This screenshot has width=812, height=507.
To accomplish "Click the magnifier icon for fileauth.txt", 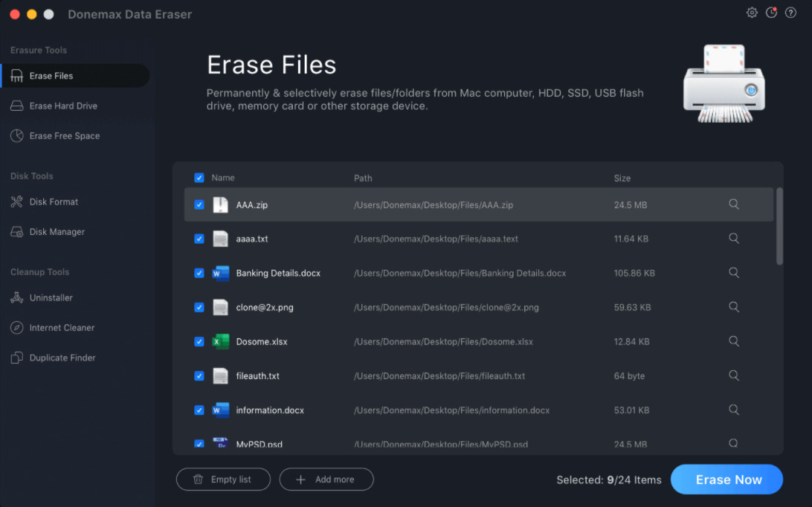I will (x=734, y=375).
